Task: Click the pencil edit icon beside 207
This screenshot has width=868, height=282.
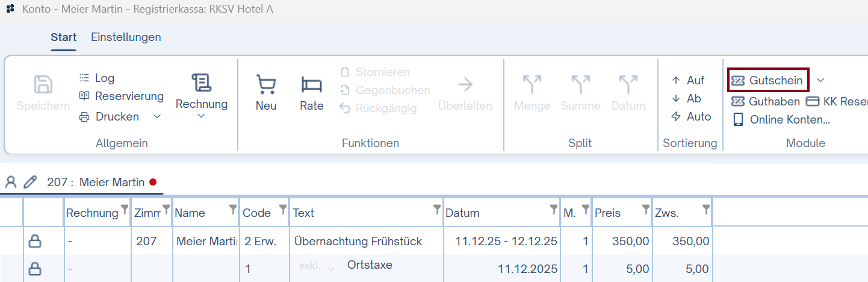Action: [x=30, y=182]
